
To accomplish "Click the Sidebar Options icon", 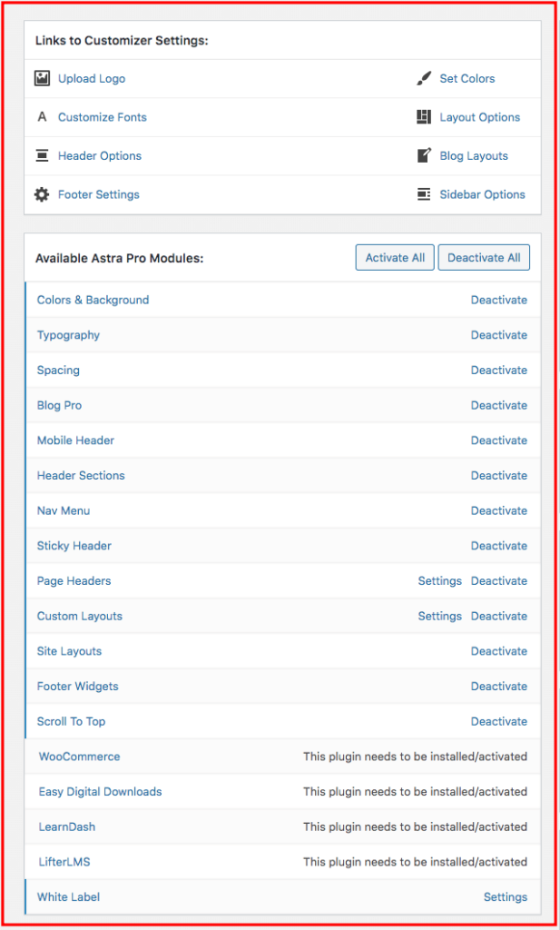I will point(424,194).
